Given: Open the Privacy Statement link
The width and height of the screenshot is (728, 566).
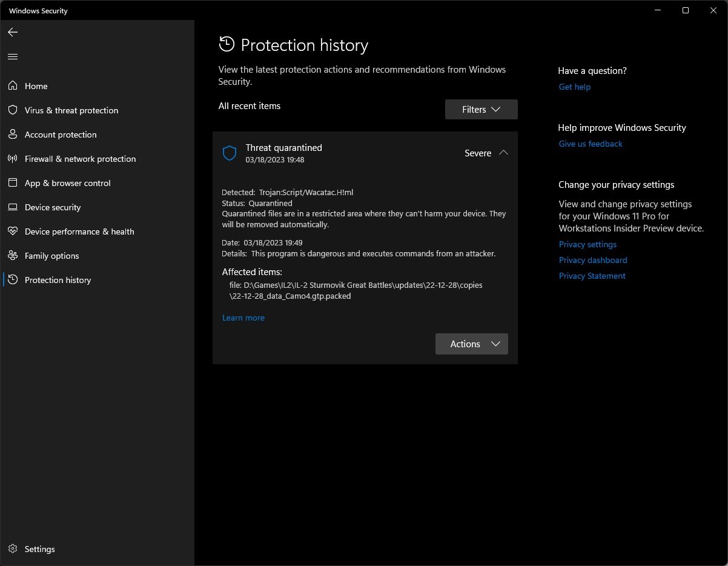Looking at the screenshot, I should [x=592, y=276].
